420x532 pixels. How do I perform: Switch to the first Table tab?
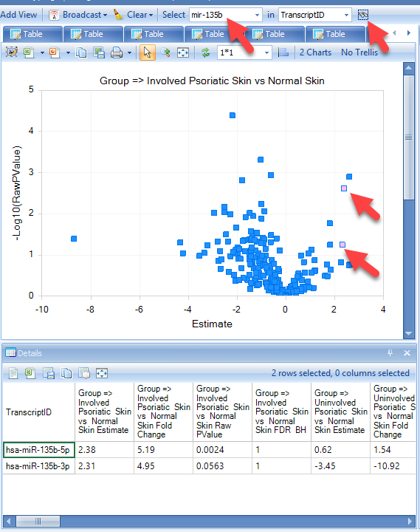tap(32, 34)
